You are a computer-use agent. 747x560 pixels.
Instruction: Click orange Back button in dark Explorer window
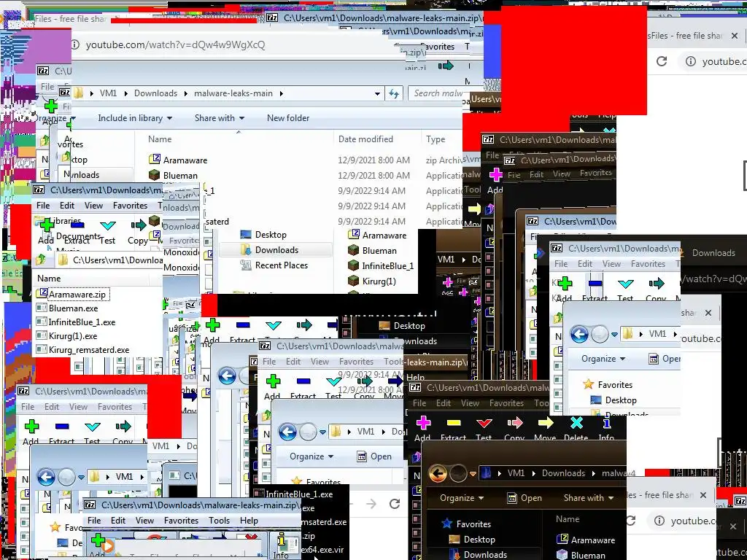438,473
